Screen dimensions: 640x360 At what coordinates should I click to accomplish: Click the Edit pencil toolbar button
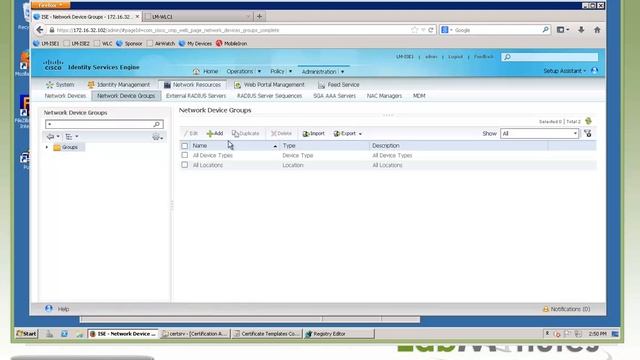191,133
